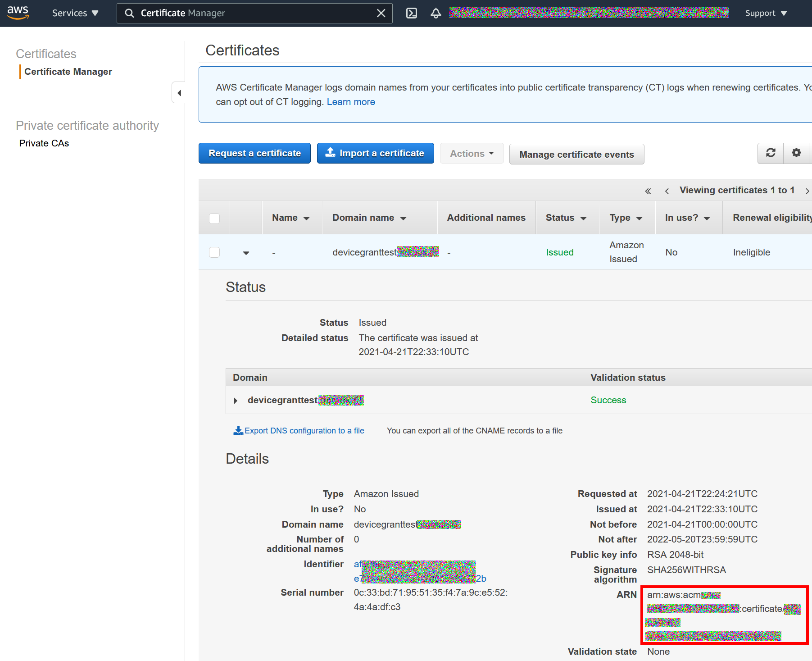The height and width of the screenshot is (661, 812).
Task: Click the AWS logo home icon
Action: pos(18,13)
